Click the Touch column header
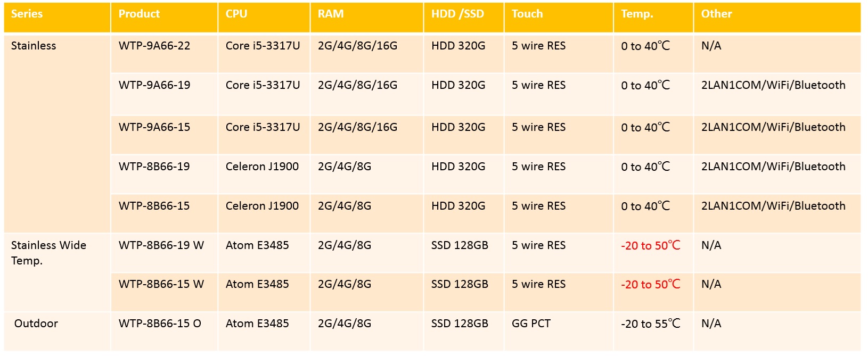Screen dimensions: 868x356 (527, 14)
